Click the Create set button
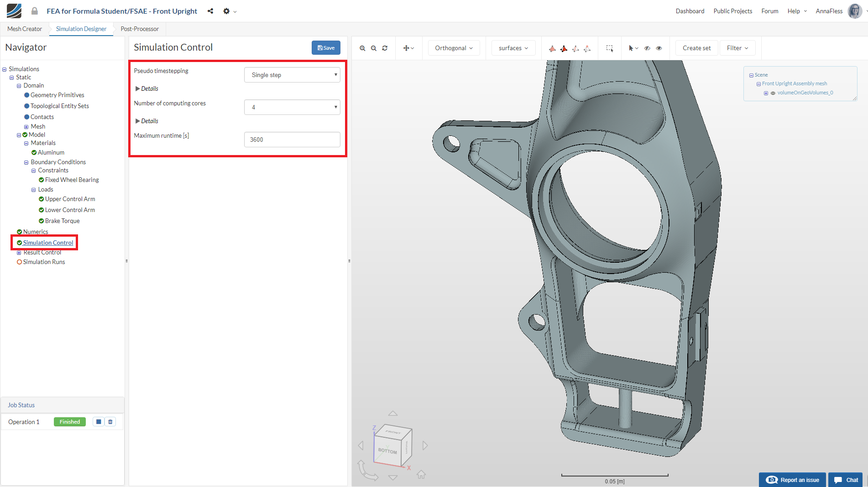Screen dimensions: 868x487 696,48
